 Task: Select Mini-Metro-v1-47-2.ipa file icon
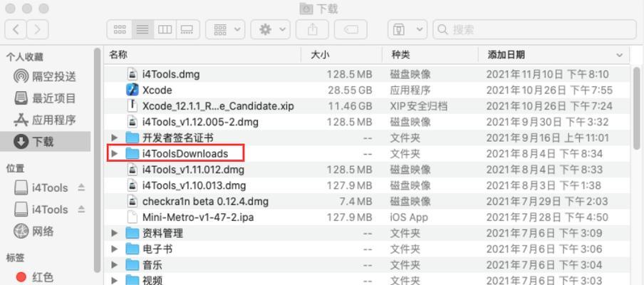[133, 217]
